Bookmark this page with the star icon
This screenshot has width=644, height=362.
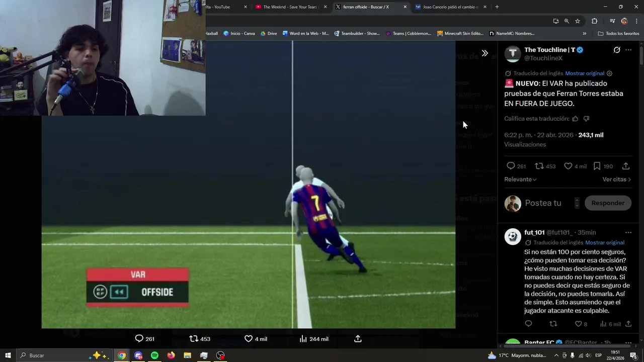[578, 21]
